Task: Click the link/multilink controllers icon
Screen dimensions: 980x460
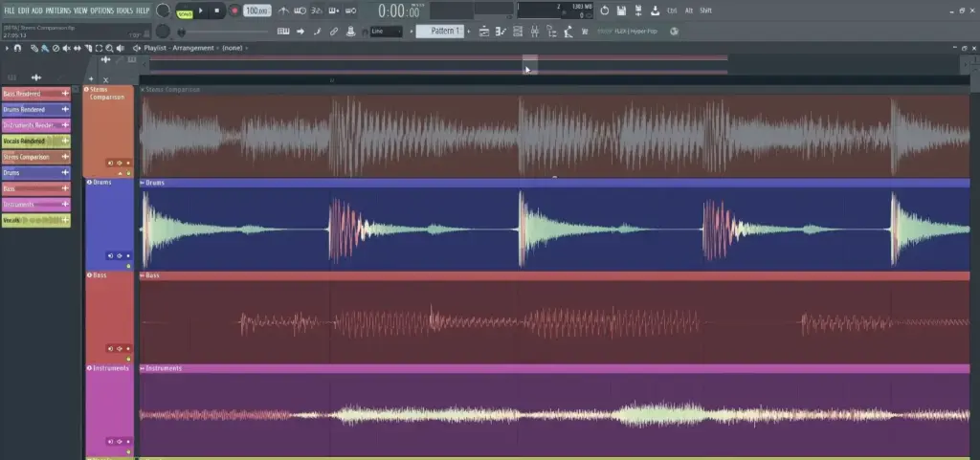Action: [x=334, y=32]
